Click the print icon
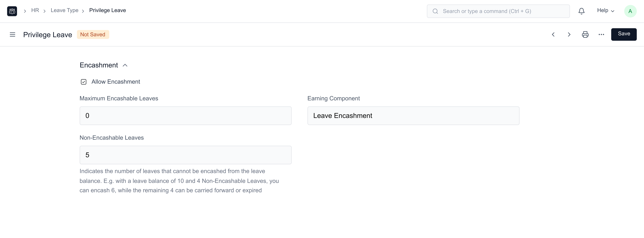The image size is (644, 238). coord(585,34)
